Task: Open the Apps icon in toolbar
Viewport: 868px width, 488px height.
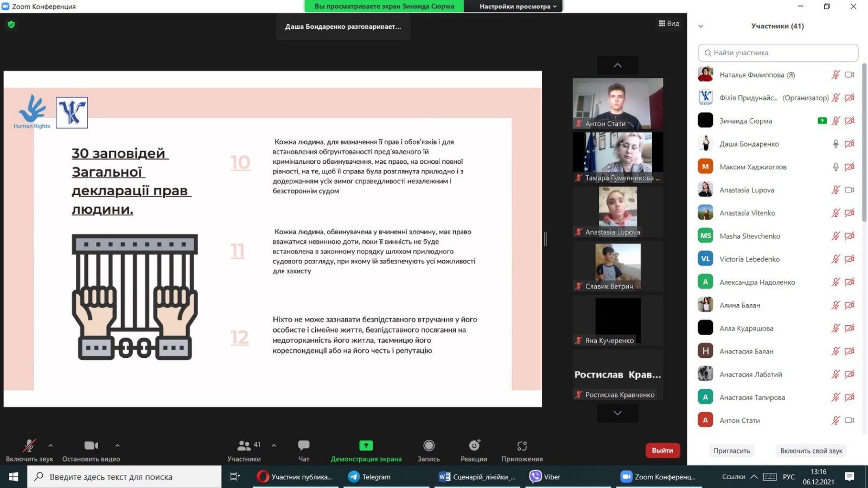Action: coord(522,446)
